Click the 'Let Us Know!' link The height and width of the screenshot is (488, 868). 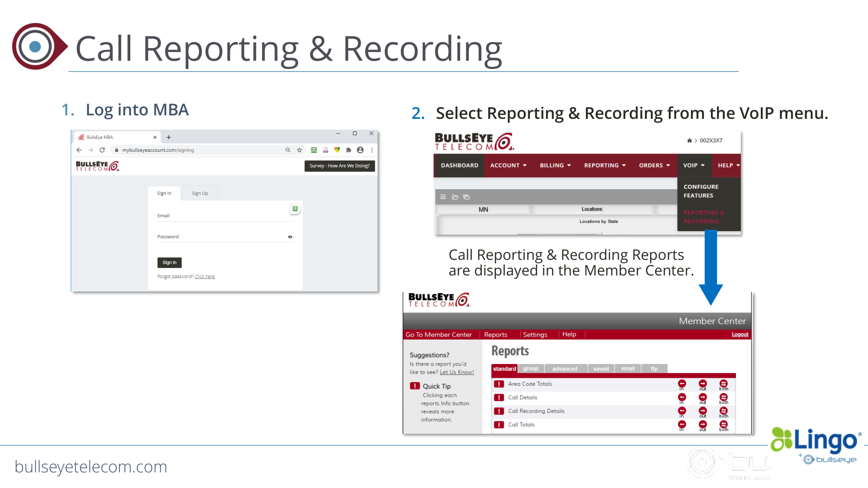click(457, 372)
